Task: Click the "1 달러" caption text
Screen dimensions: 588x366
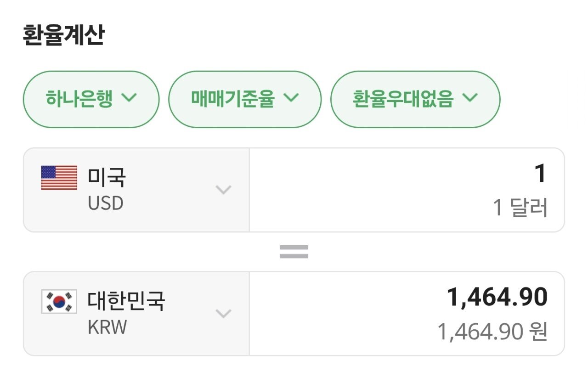Action: click(520, 209)
